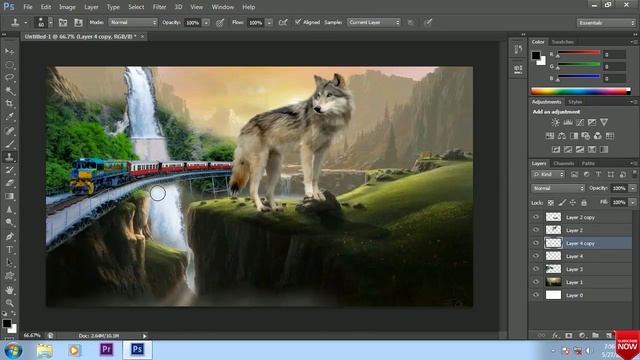Add an Exposure adjustment
640x360 pixels.
(x=592, y=122)
